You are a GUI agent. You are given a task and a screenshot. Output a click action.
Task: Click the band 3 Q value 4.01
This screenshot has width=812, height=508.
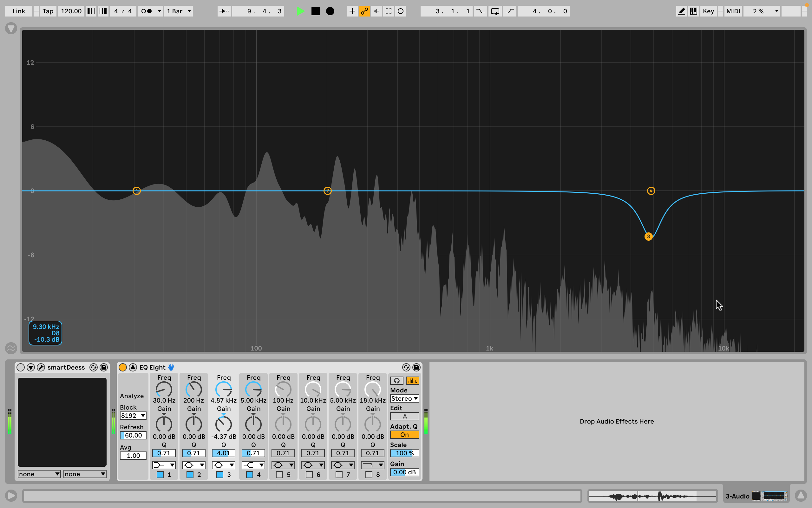(x=224, y=453)
